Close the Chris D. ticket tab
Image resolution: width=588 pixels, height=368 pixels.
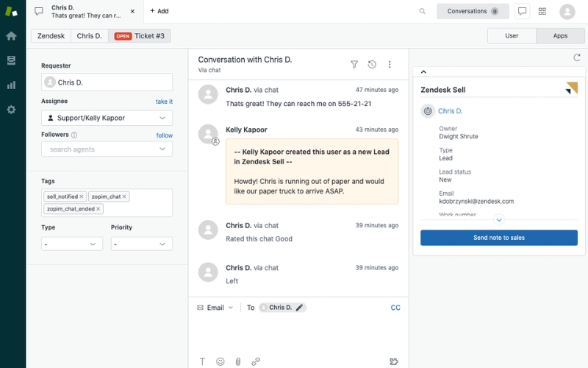coord(132,11)
